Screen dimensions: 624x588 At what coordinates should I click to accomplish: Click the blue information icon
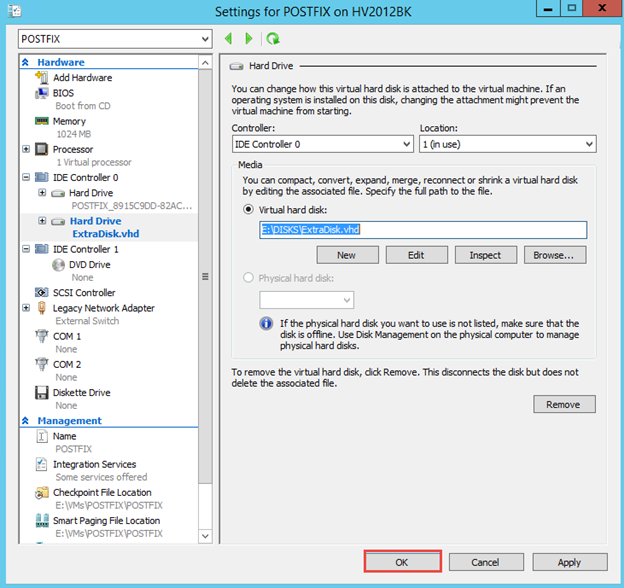coord(266,323)
